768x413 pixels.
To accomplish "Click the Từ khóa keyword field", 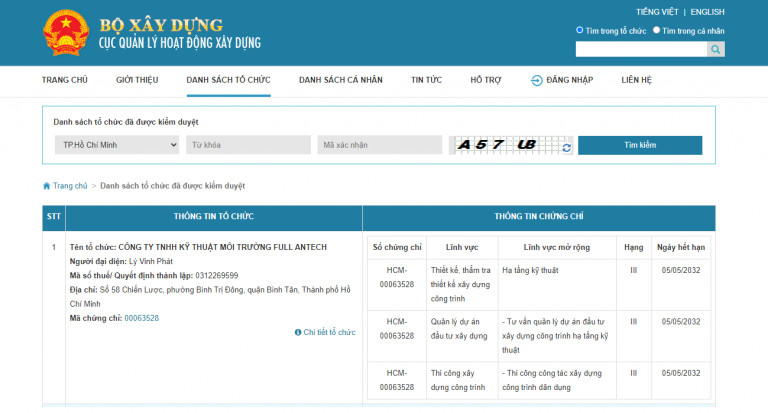I will 248,145.
